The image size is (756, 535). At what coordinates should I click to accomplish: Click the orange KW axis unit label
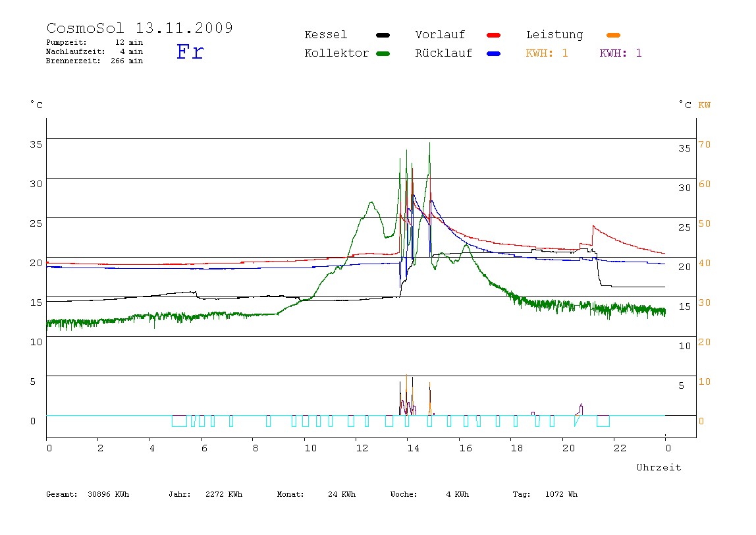pos(705,105)
